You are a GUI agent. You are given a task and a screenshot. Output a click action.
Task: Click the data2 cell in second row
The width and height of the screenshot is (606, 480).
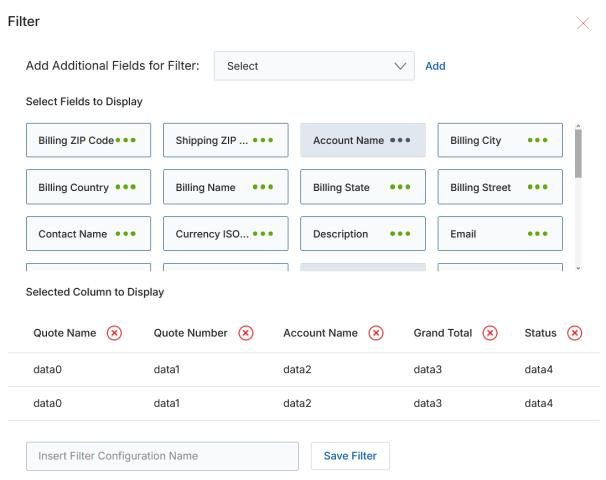pos(297,403)
